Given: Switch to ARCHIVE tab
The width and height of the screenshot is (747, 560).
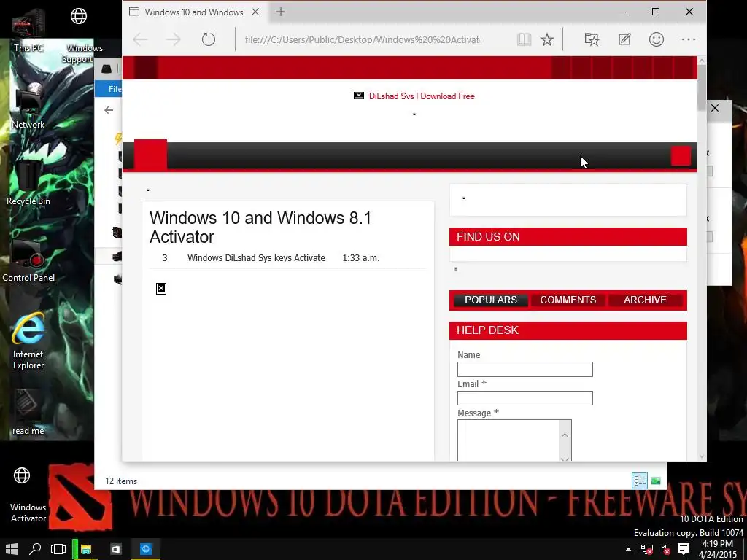Looking at the screenshot, I should (x=645, y=300).
